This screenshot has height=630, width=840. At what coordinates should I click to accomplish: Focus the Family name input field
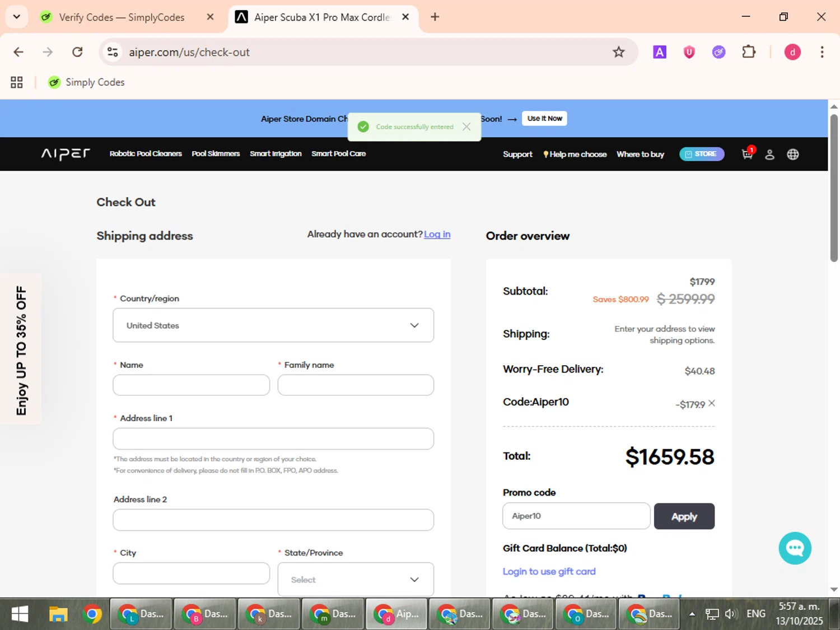[356, 385]
